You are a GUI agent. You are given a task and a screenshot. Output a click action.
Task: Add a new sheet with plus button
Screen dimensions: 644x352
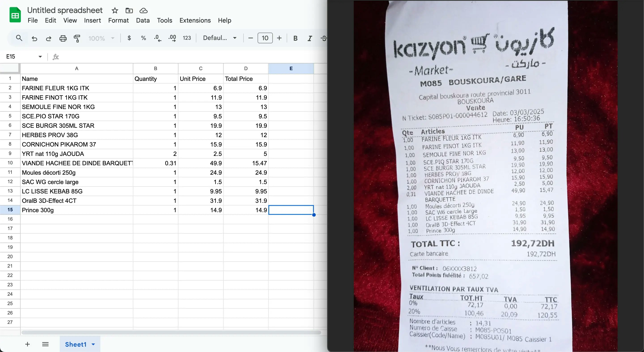pyautogui.click(x=28, y=344)
